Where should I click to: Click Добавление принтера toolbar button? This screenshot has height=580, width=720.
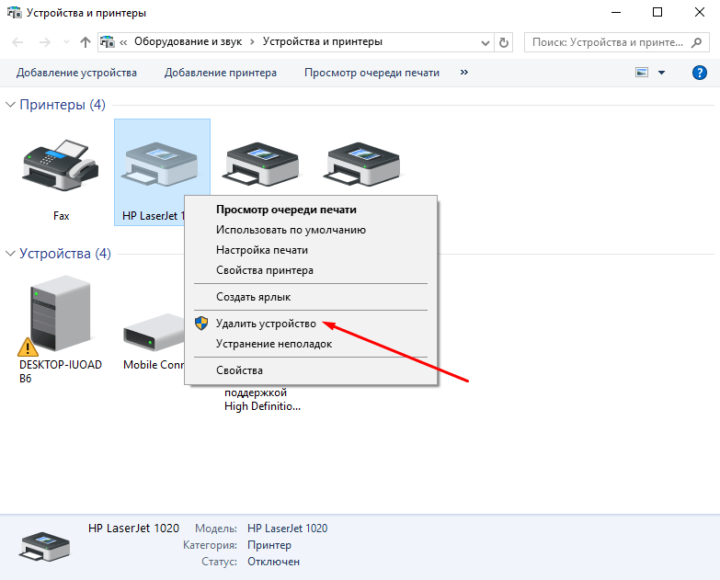(x=220, y=73)
